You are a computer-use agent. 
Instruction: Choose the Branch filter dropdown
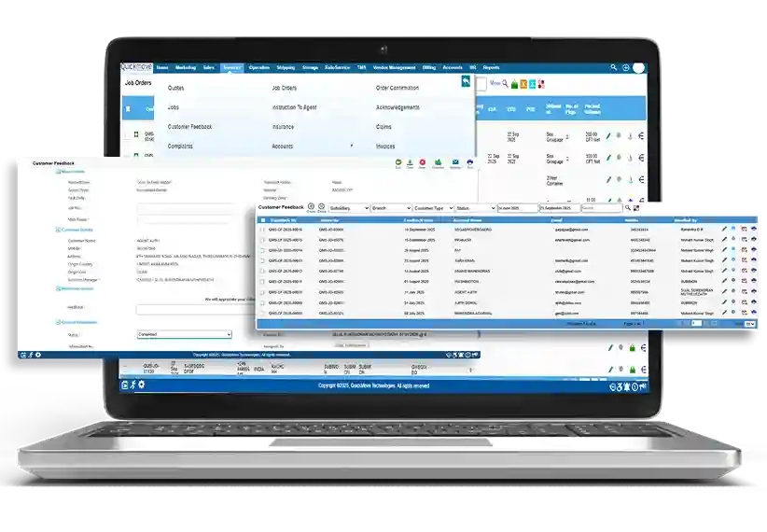[391, 207]
